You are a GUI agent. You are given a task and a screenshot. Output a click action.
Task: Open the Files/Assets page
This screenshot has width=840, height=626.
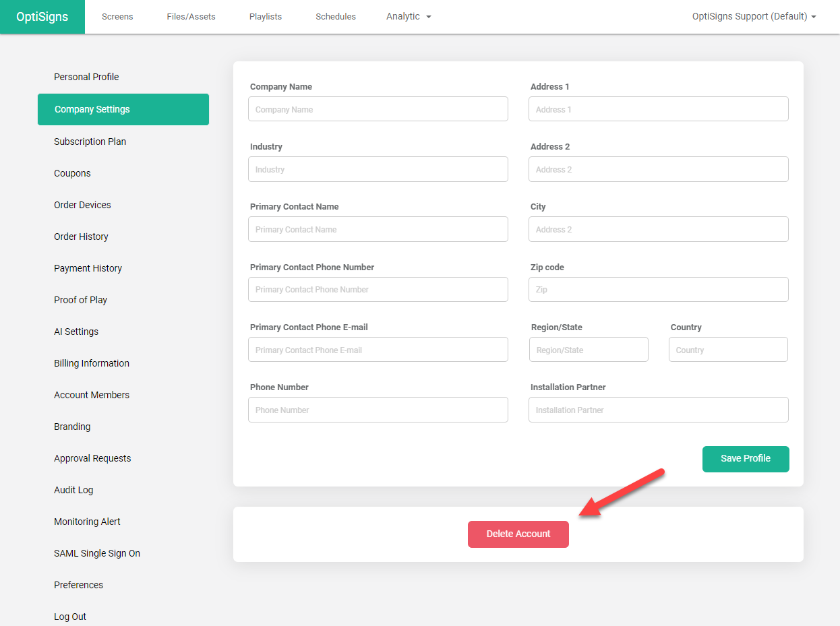coord(191,16)
